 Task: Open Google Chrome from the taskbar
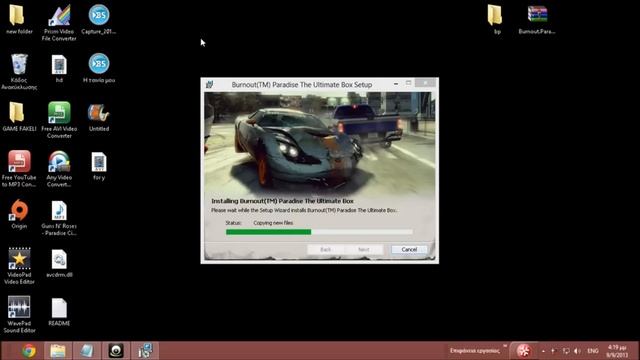(x=29, y=351)
